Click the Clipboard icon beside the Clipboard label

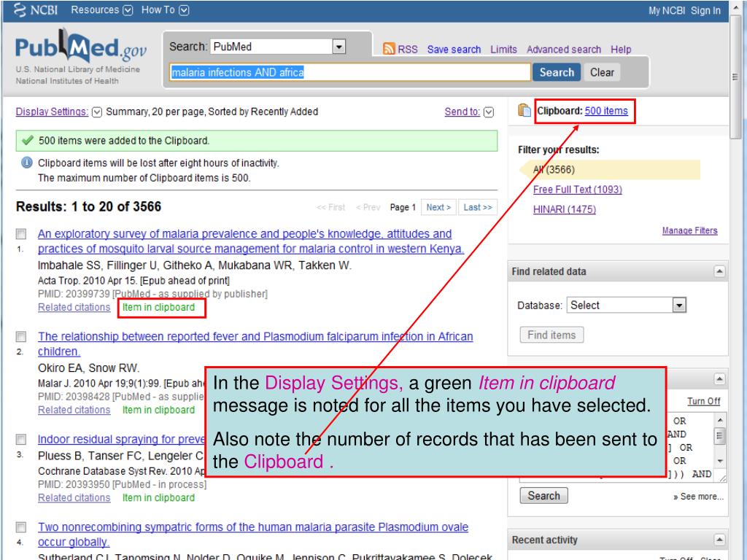tap(524, 111)
